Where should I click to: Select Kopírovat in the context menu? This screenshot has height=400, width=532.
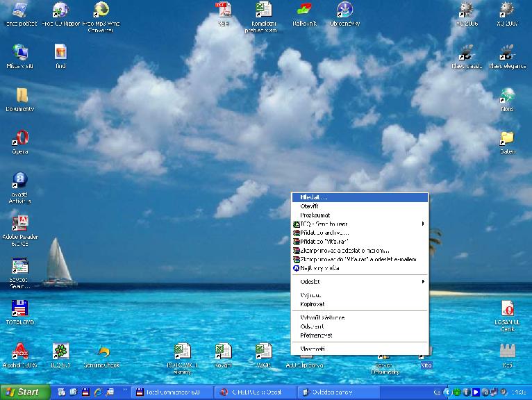313,304
